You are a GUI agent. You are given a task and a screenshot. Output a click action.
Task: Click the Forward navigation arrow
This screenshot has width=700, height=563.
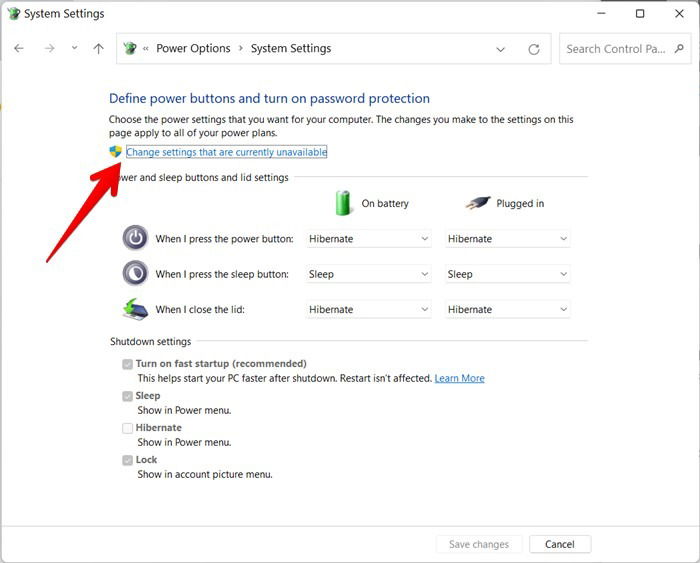pyautogui.click(x=50, y=48)
